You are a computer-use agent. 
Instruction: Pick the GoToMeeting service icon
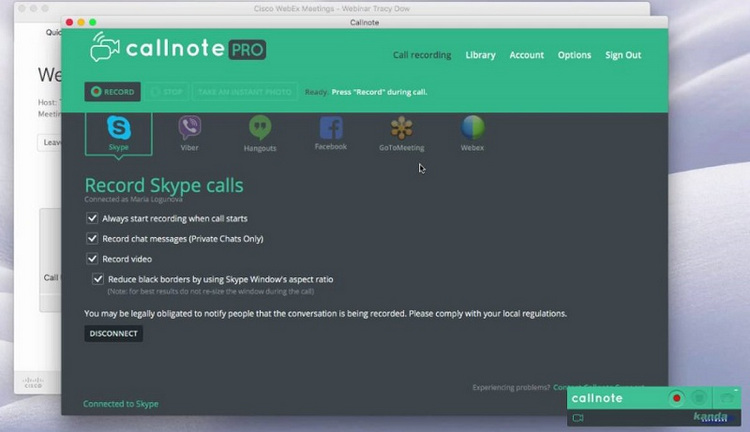point(401,128)
